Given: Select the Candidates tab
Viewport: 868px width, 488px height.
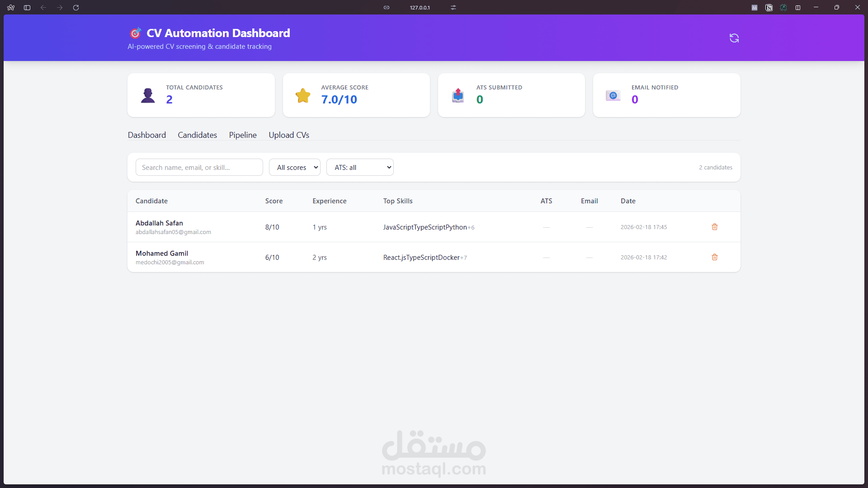Looking at the screenshot, I should [197, 135].
